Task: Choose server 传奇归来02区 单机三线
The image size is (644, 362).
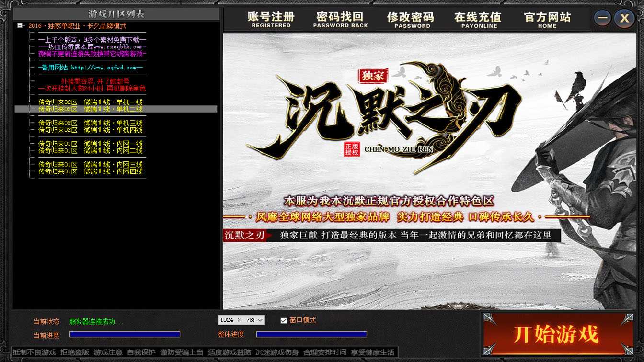Action: (91, 123)
